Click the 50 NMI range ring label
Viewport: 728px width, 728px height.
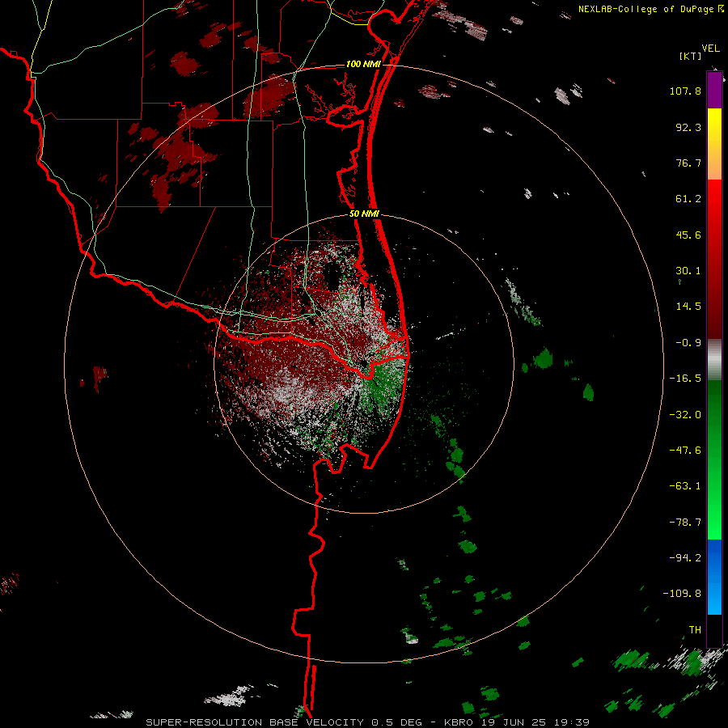[x=364, y=214]
